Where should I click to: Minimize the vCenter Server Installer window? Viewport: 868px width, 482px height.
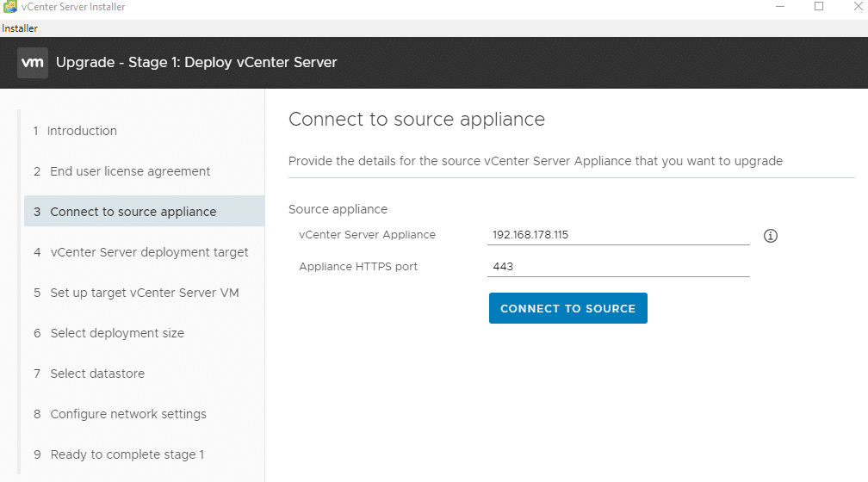[x=780, y=7]
